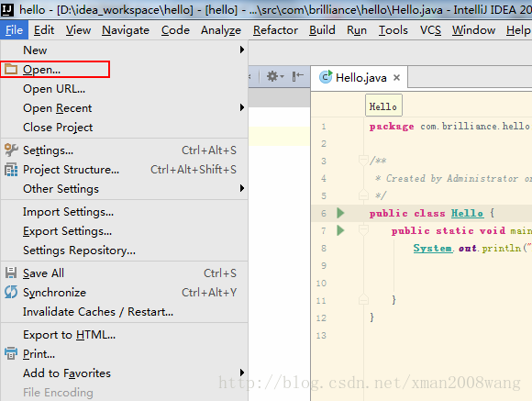Choose Settings Repository... menu entry

coord(124,251)
